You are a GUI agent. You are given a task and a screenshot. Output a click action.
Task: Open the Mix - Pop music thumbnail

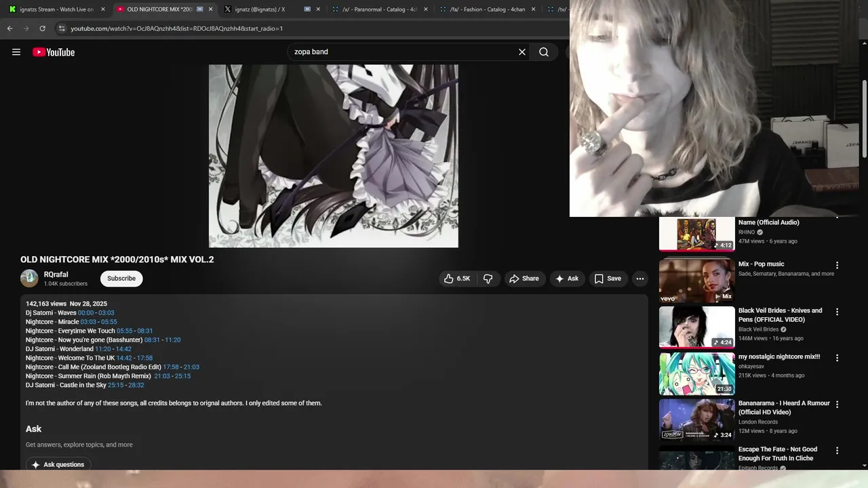pos(697,280)
